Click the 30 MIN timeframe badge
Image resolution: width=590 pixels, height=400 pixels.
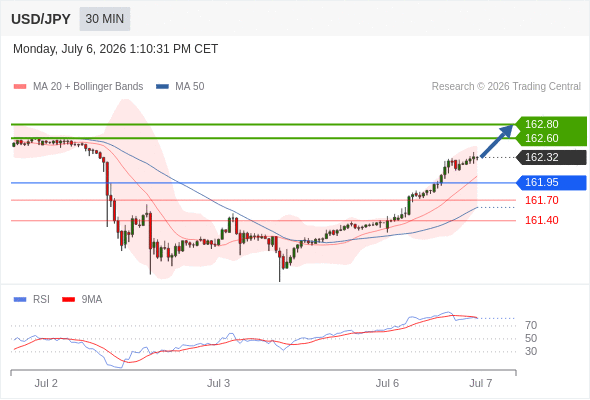click(x=105, y=19)
